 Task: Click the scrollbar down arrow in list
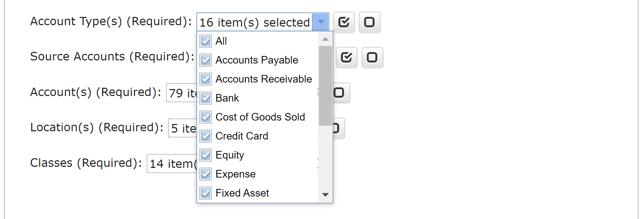[x=325, y=195]
